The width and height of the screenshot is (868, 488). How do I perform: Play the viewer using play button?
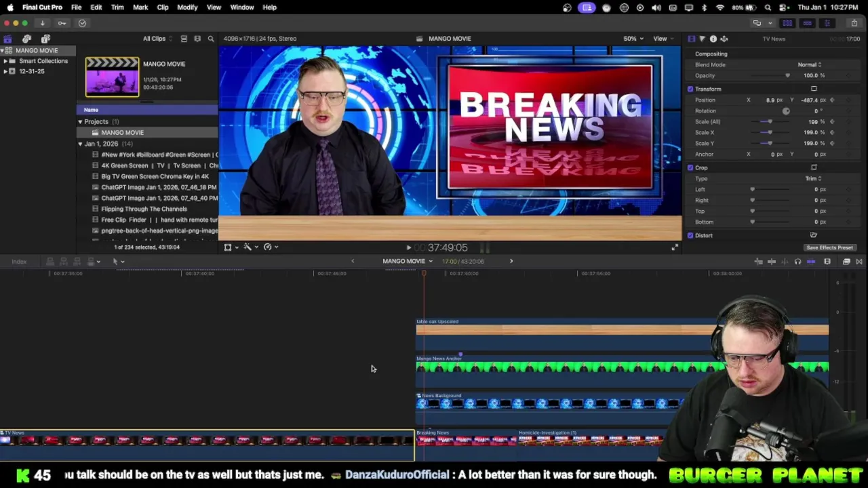pyautogui.click(x=408, y=248)
